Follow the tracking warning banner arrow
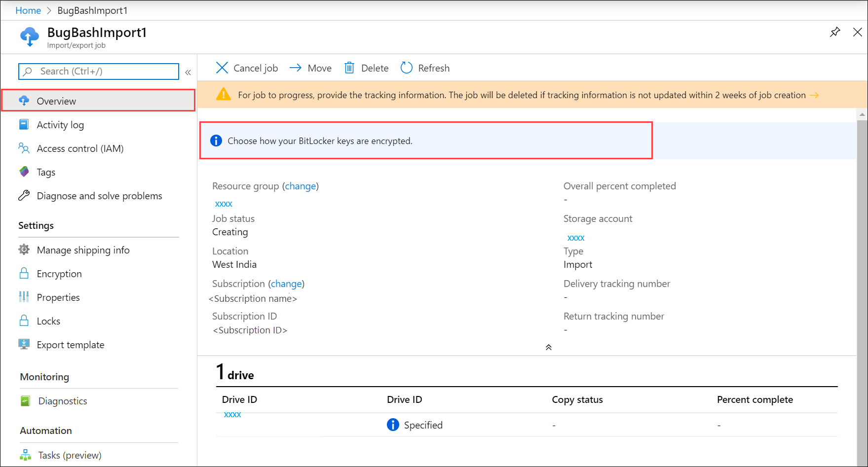The image size is (868, 467). click(x=815, y=95)
